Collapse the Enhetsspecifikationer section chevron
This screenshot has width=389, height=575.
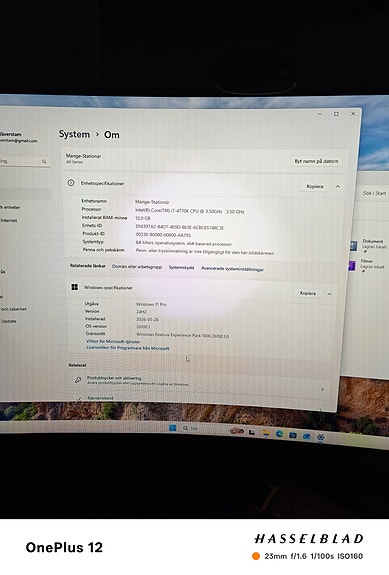click(338, 187)
